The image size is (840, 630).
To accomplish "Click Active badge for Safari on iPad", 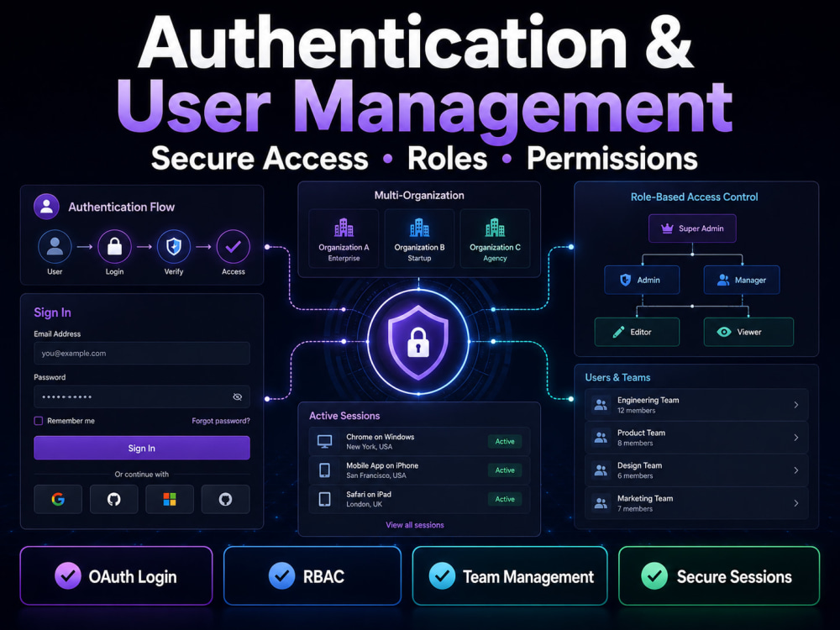I will click(505, 499).
